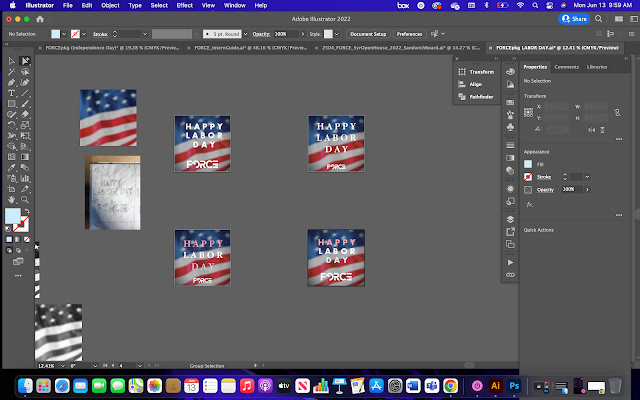Open the Object menu
The image size is (640, 400).
pos(110,5)
